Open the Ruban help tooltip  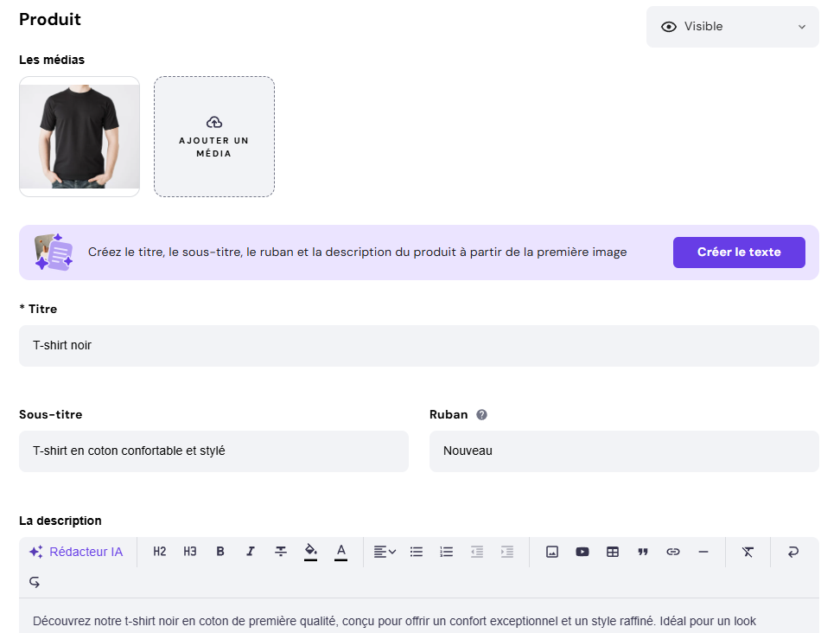(481, 414)
